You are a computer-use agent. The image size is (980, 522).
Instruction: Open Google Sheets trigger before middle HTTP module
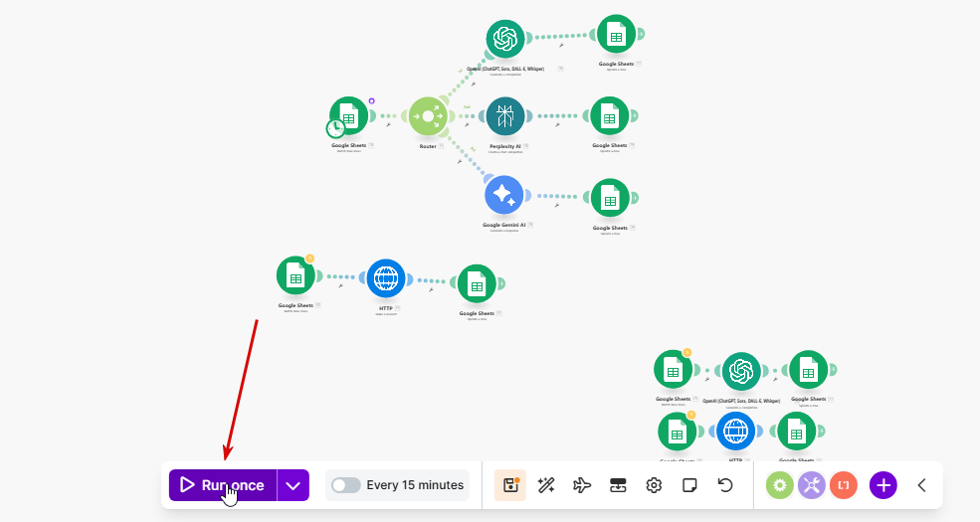pyautogui.click(x=295, y=275)
